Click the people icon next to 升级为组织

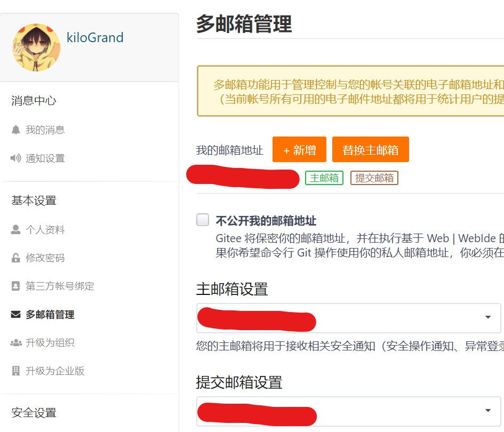16,343
